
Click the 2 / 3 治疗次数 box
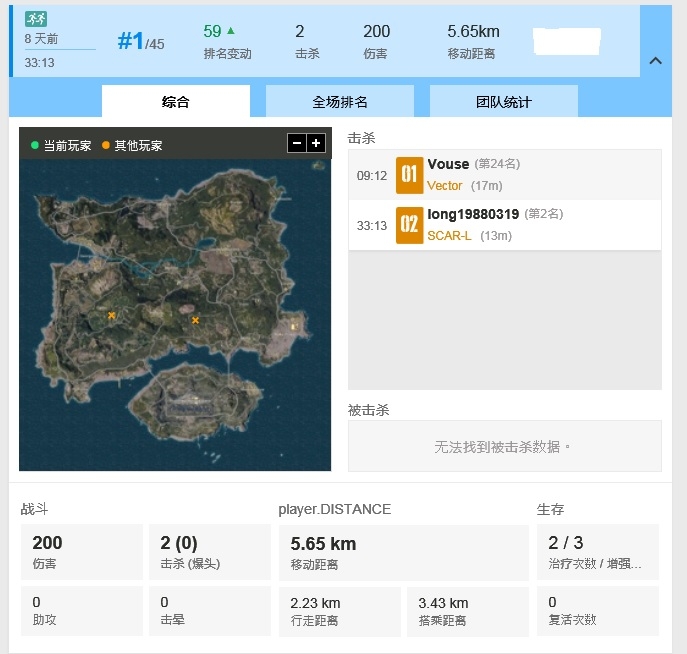click(x=598, y=551)
